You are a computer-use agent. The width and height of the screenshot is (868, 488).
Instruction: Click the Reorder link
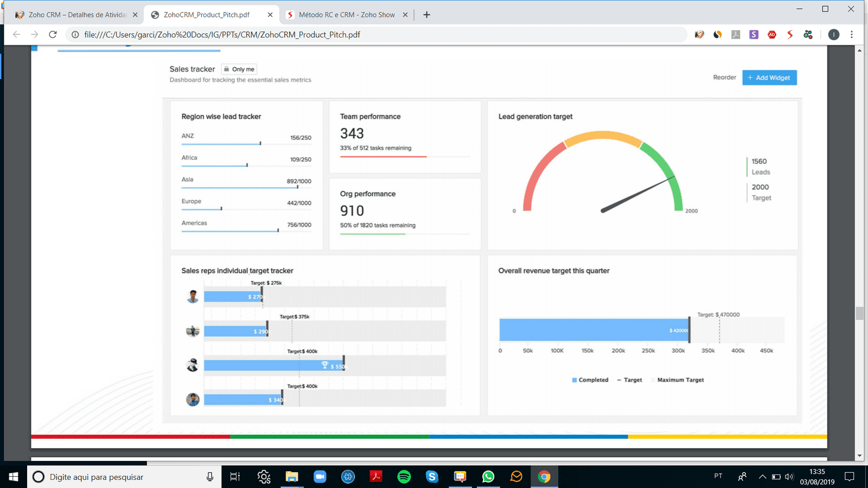click(724, 78)
